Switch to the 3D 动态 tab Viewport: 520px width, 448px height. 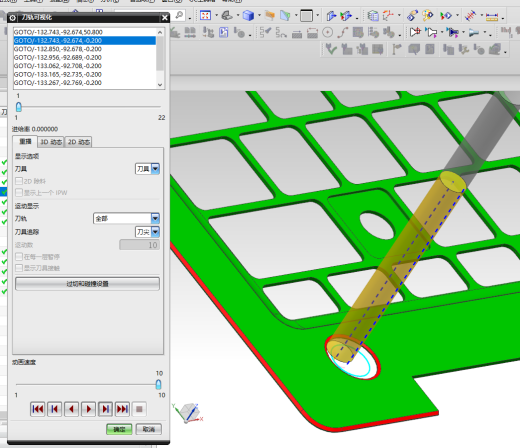coord(51,142)
